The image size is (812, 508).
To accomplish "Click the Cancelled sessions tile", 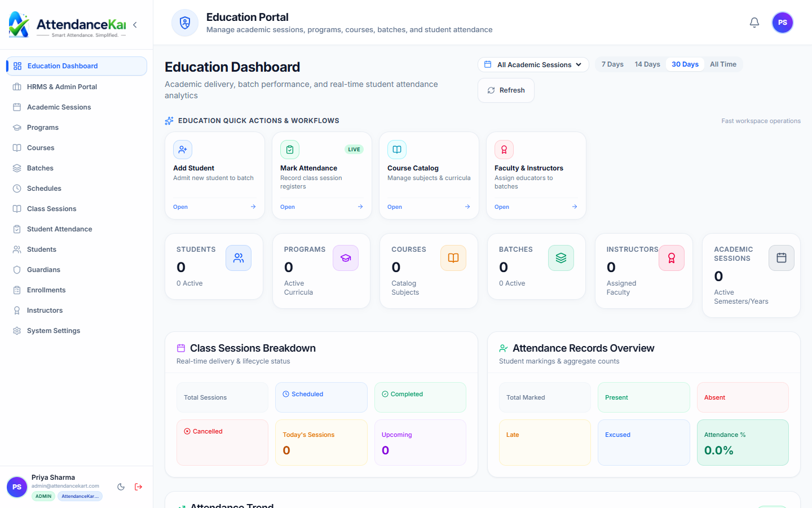I will pos(222,443).
